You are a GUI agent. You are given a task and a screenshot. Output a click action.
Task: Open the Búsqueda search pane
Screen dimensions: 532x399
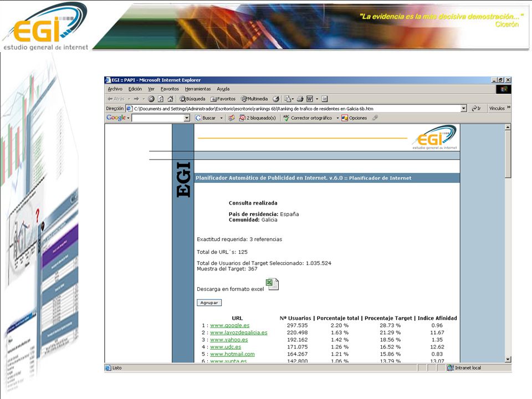pyautogui.click(x=192, y=99)
